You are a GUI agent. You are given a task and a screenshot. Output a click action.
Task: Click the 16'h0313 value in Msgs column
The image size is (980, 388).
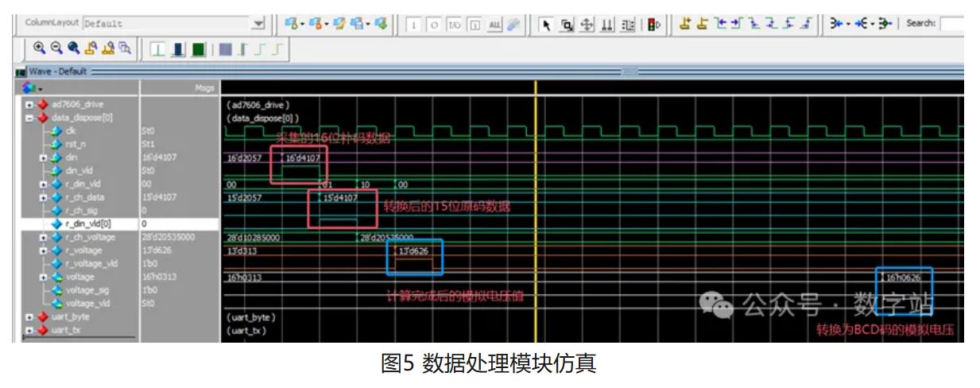pyautogui.click(x=158, y=277)
